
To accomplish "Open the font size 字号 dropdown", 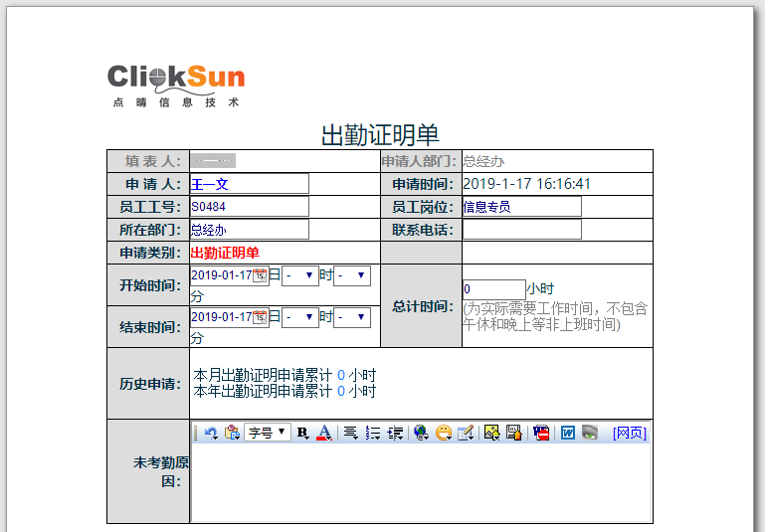I will pyautogui.click(x=268, y=433).
